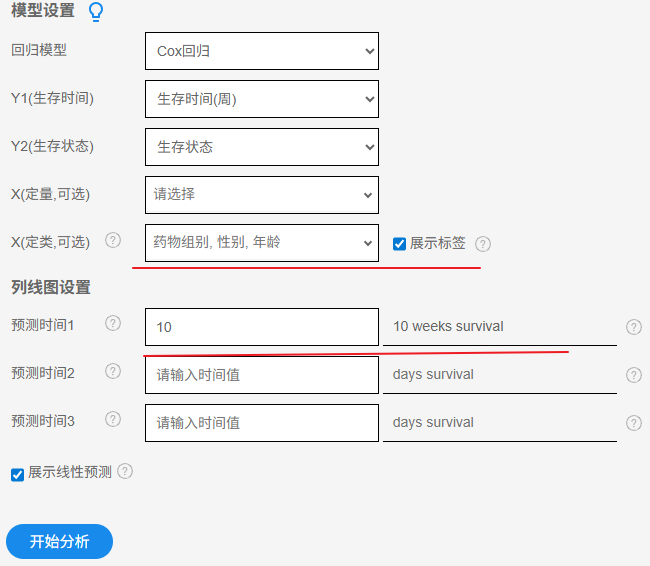650x566 pixels.
Task: Expand the X(定类,可选) multi-select dropdown
Action: point(261,242)
